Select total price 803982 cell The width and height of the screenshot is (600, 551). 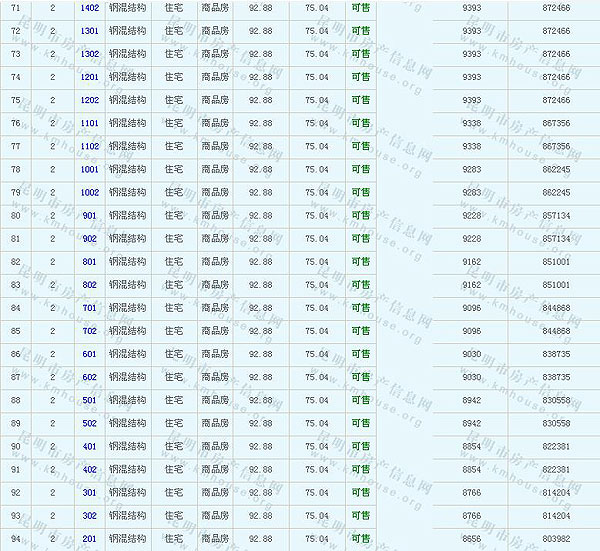click(x=556, y=539)
